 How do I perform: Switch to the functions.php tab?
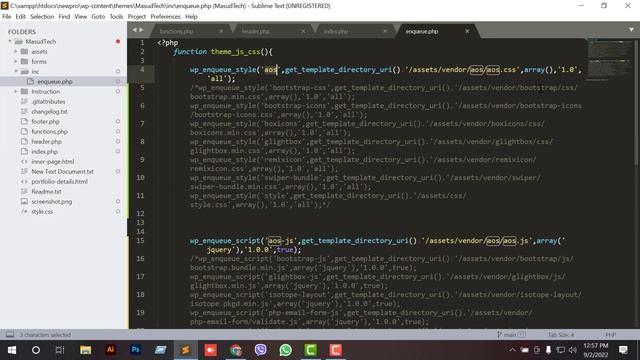pos(176,31)
